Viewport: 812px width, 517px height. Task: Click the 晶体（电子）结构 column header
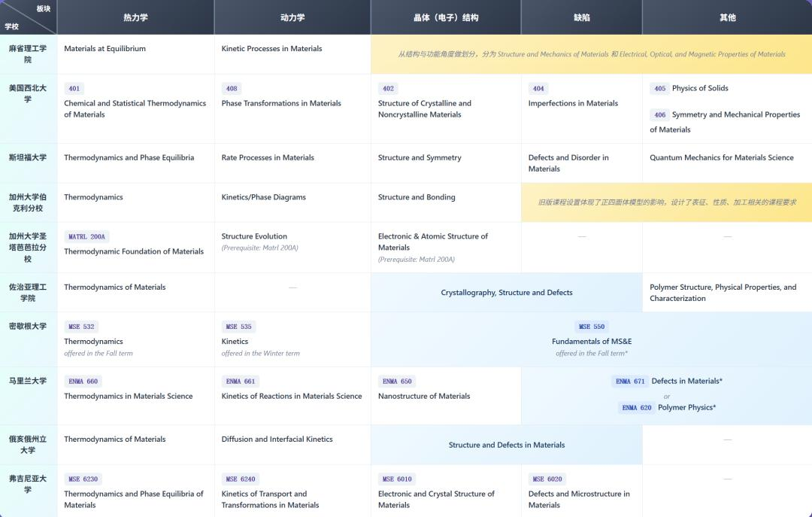446,17
